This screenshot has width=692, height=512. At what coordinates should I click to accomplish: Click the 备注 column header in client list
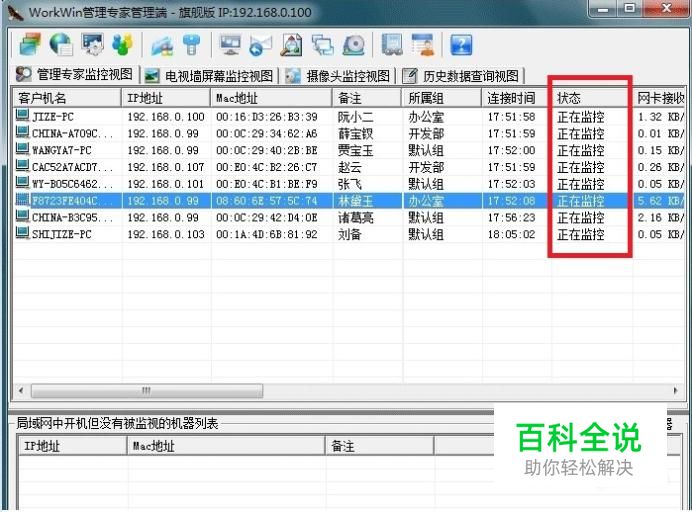point(367,98)
